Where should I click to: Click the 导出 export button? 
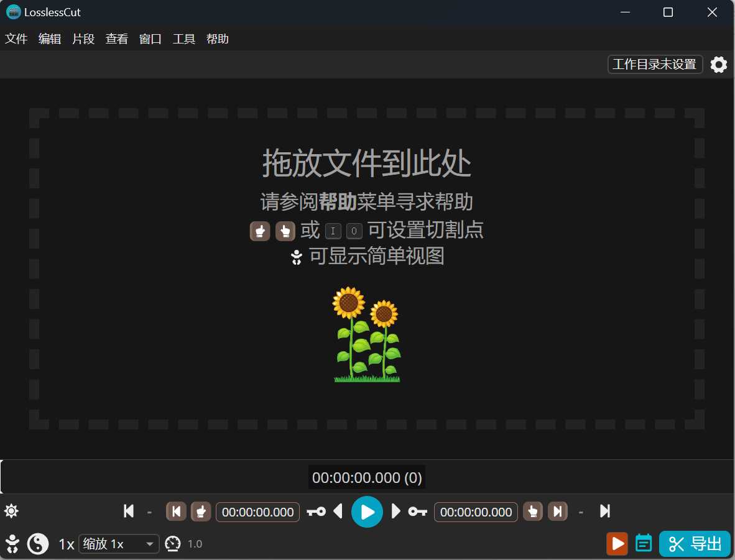[694, 544]
